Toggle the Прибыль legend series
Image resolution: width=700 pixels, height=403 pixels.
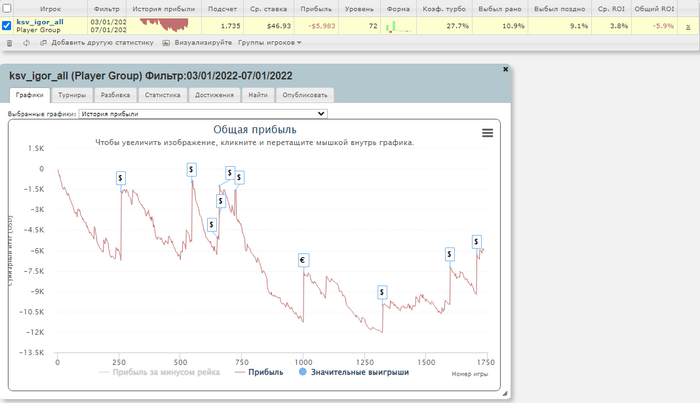pyautogui.click(x=259, y=372)
